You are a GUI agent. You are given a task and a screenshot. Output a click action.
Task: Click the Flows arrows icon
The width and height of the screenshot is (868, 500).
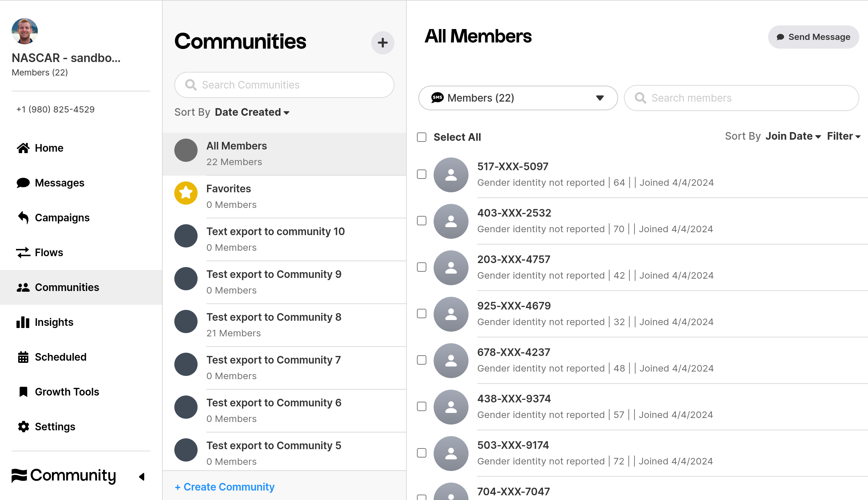point(23,253)
